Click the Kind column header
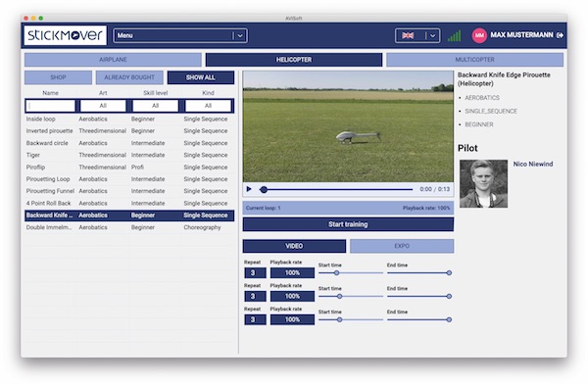The height and width of the screenshot is (385, 588). pos(208,93)
